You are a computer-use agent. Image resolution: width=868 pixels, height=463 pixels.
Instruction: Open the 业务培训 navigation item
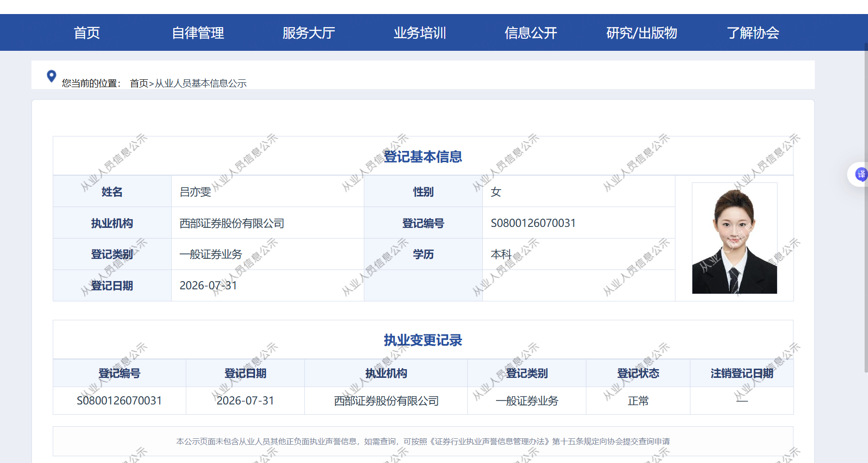point(420,33)
